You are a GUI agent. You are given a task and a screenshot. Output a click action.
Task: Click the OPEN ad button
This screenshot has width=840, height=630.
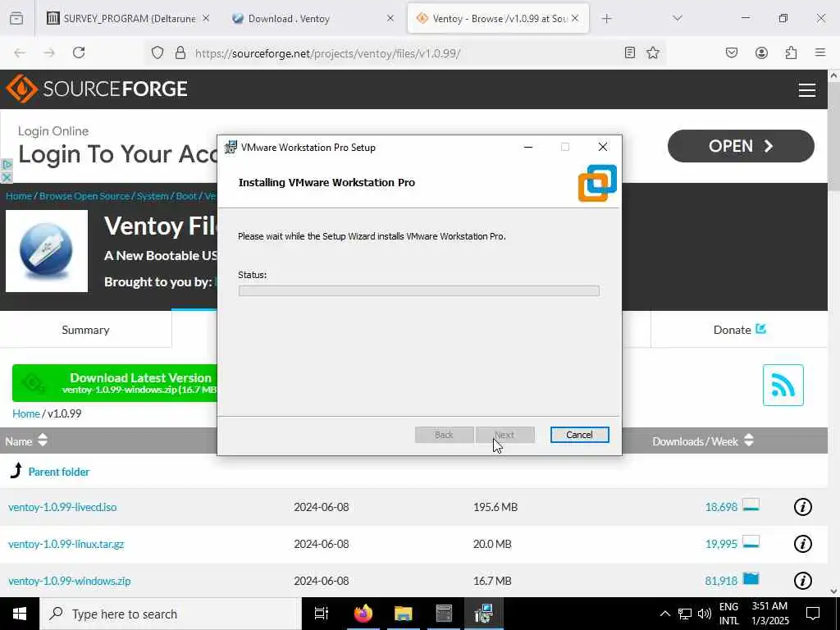pos(741,146)
